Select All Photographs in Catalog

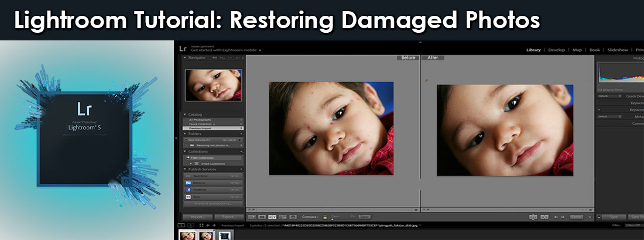point(213,119)
